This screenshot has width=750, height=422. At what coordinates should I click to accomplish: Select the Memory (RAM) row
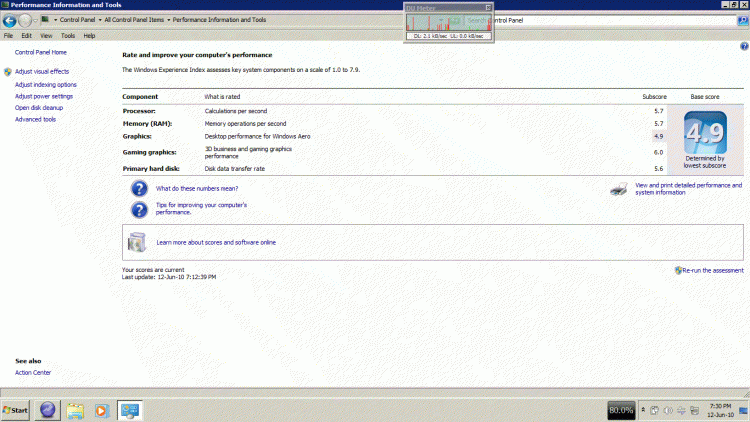[394, 124]
